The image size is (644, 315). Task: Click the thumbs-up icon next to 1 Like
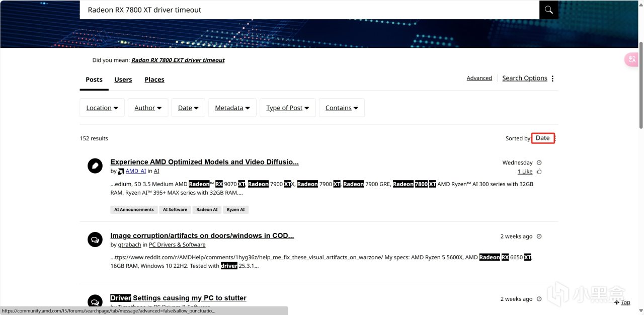tap(539, 172)
